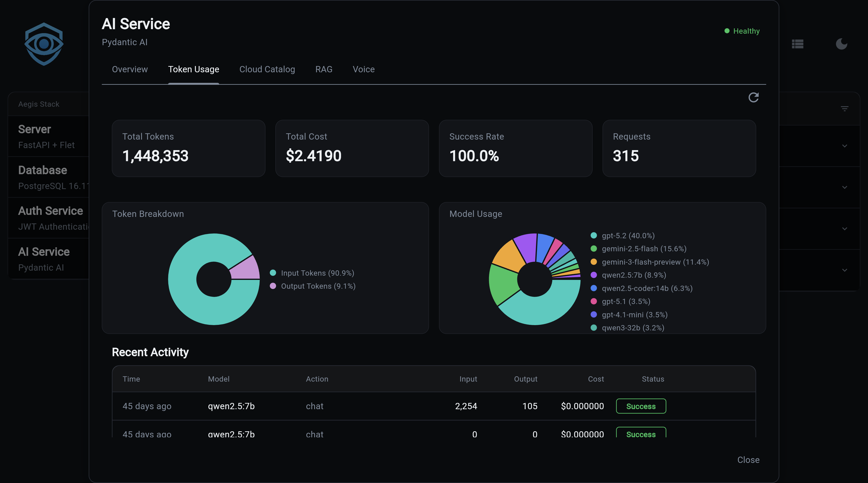Click the refresh icon in Token Usage

coord(753,98)
